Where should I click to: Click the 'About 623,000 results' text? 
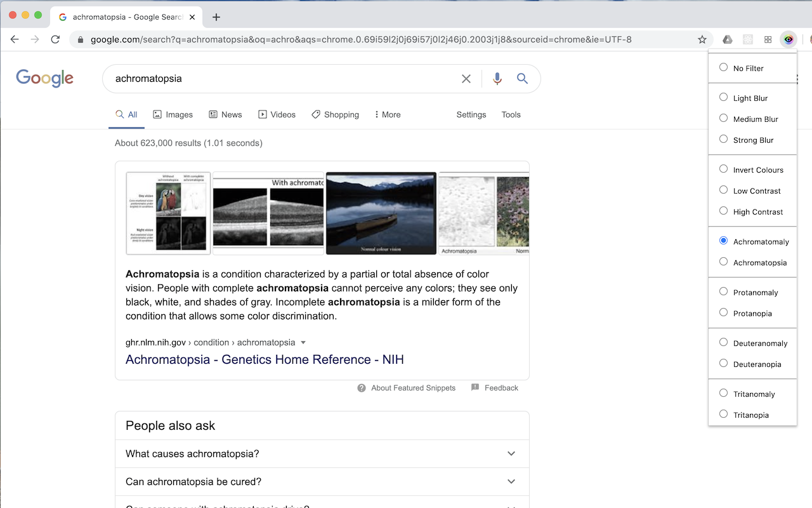coord(188,143)
